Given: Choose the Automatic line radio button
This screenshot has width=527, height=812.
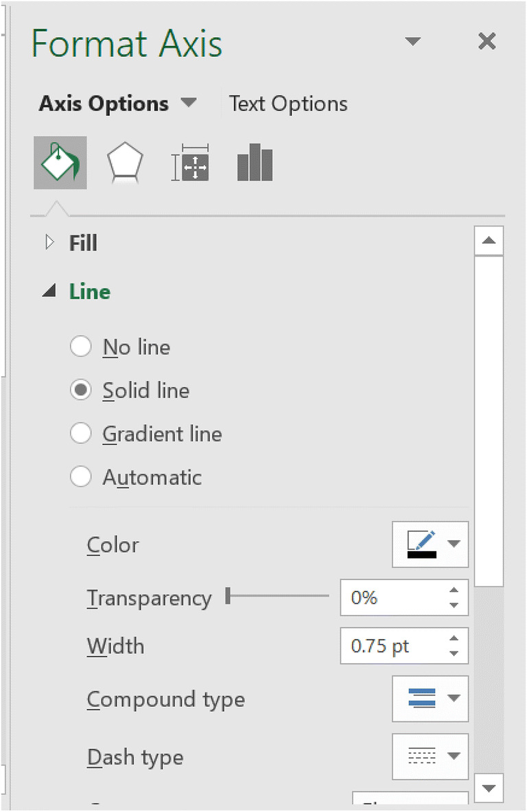Looking at the screenshot, I should click(81, 477).
